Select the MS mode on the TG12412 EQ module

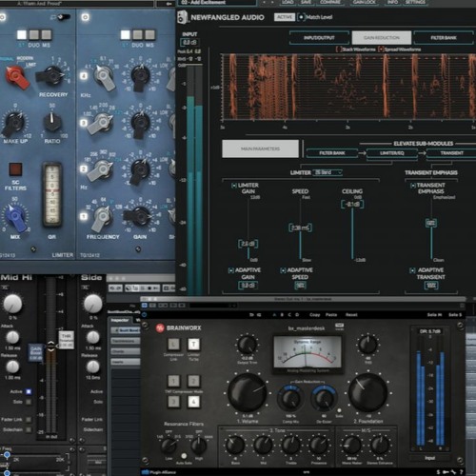tap(149, 34)
